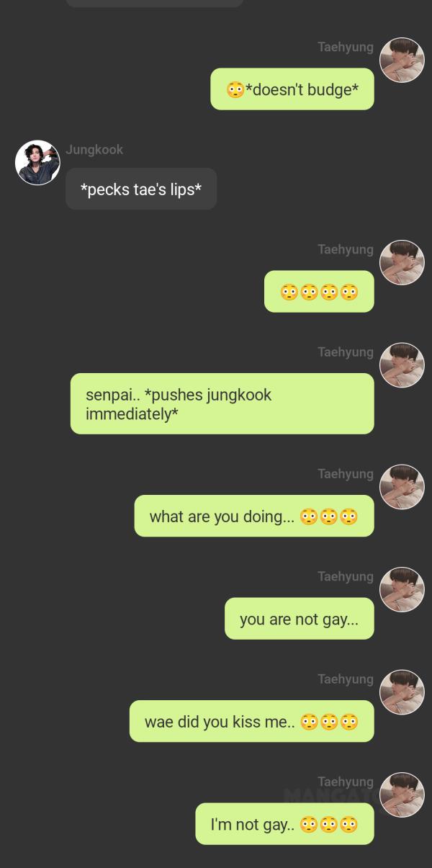Select "wae did you kiss me.." message

252,721
